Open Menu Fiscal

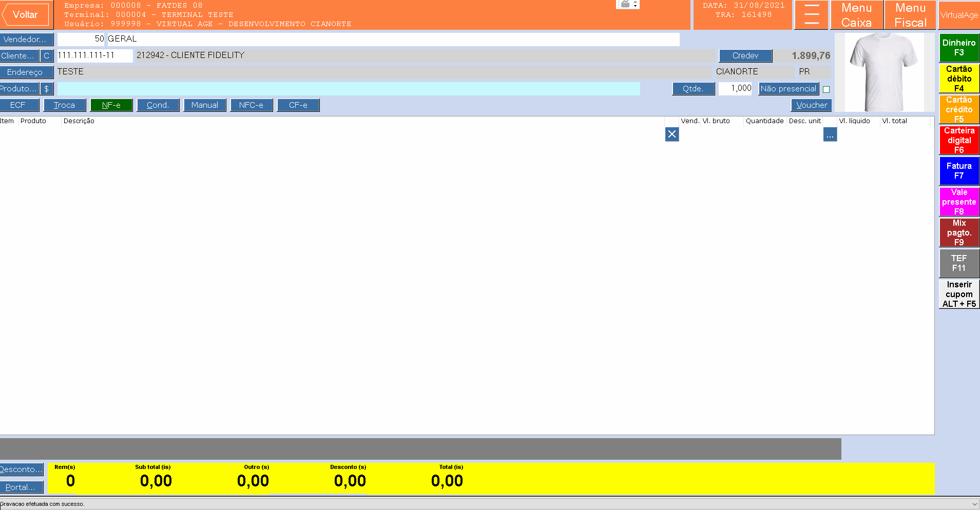click(x=910, y=15)
